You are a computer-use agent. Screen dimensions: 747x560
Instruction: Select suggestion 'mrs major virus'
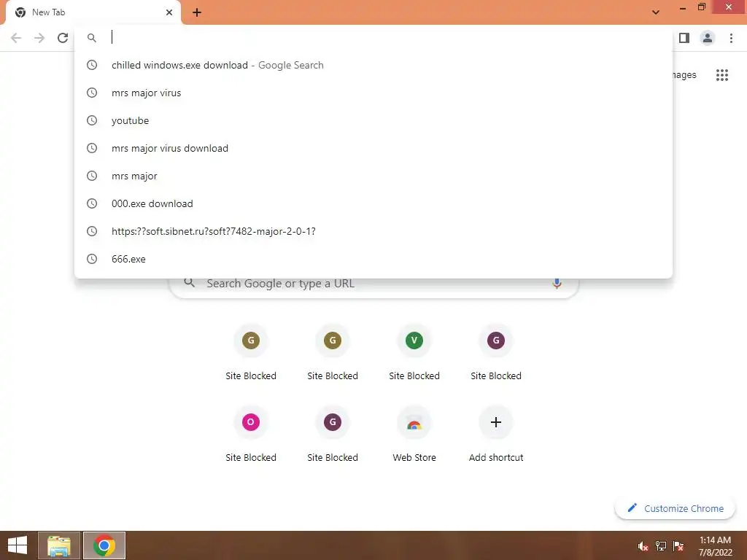373,93
